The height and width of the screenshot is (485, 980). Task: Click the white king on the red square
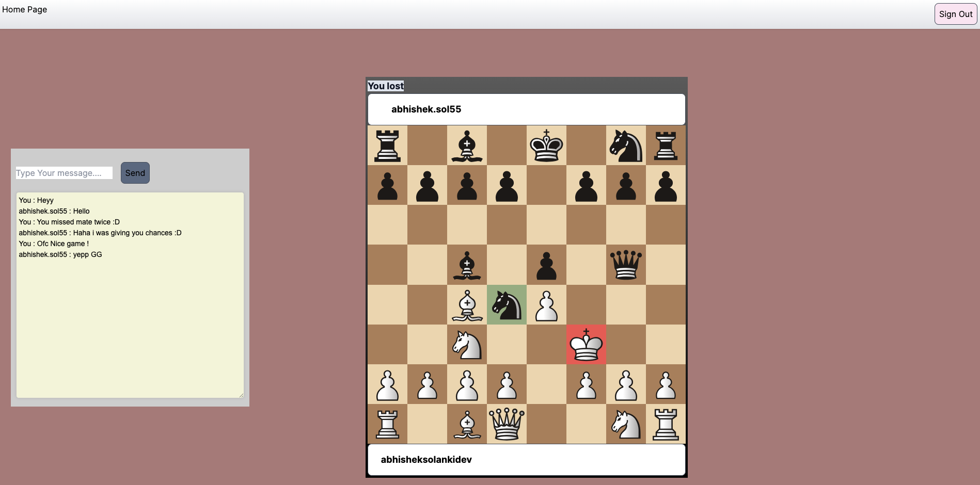[x=586, y=344]
